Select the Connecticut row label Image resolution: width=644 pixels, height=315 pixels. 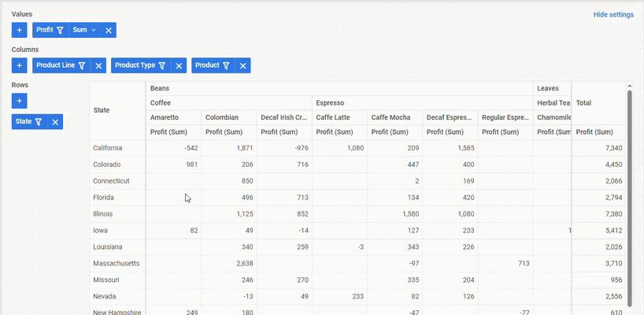(117, 180)
